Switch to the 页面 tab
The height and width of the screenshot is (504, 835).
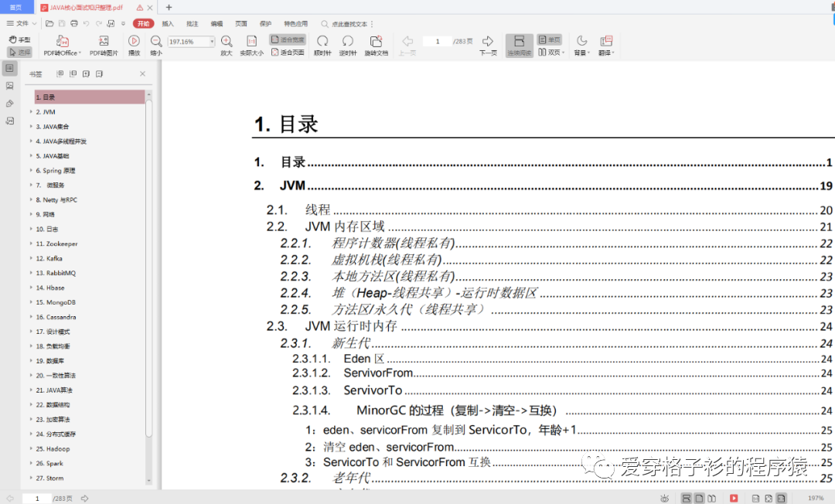(241, 23)
